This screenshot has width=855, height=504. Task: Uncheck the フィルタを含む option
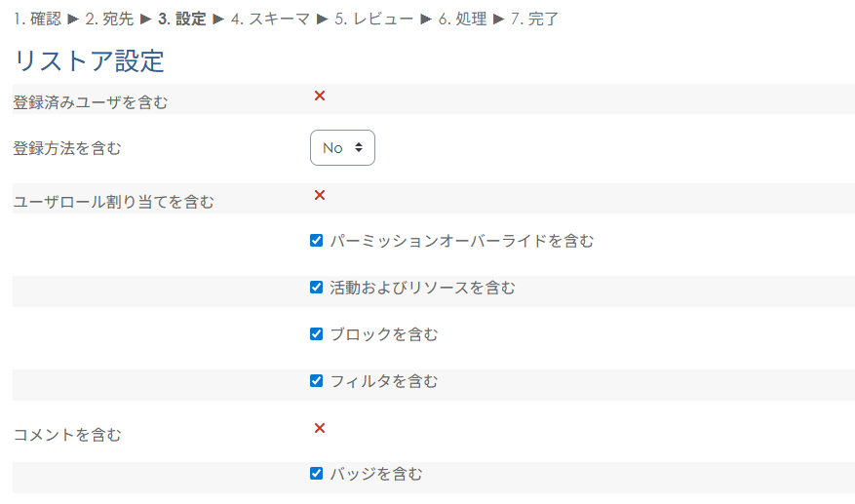point(316,380)
